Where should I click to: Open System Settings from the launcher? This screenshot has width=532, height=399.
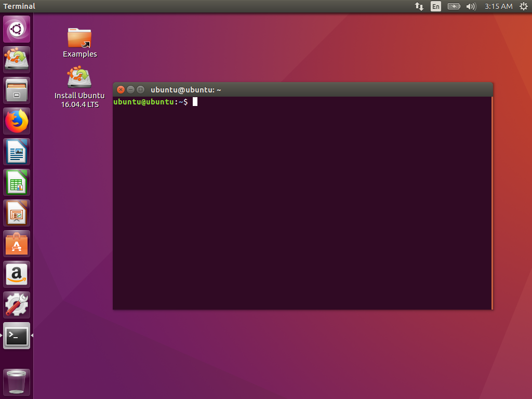point(16,304)
